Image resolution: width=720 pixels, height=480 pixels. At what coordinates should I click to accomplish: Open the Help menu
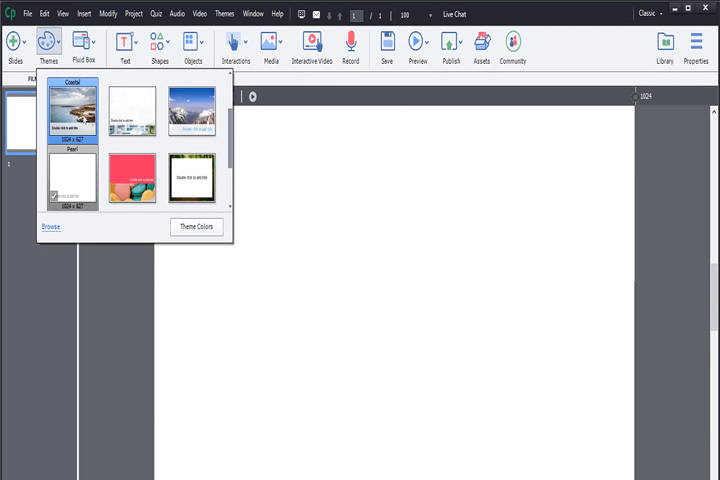pos(277,14)
